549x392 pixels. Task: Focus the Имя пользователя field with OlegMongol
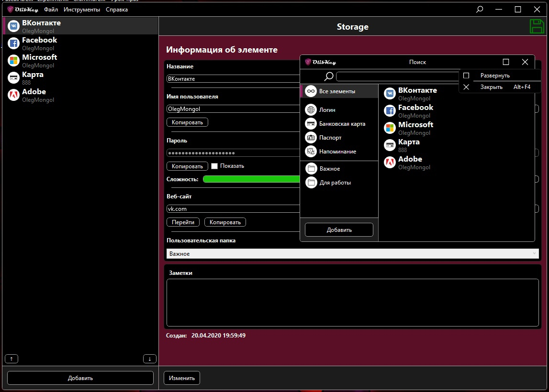tap(233, 109)
